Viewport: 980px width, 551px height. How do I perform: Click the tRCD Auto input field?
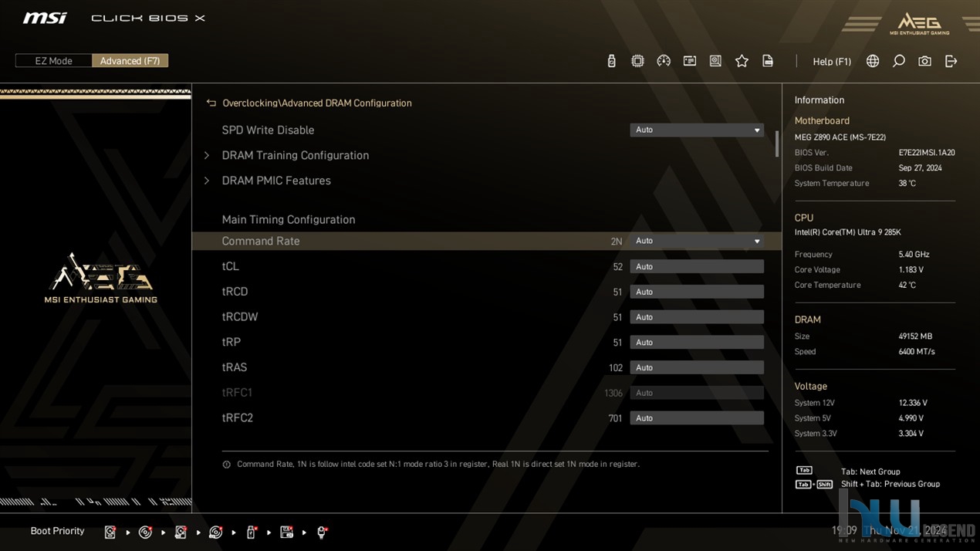click(697, 292)
